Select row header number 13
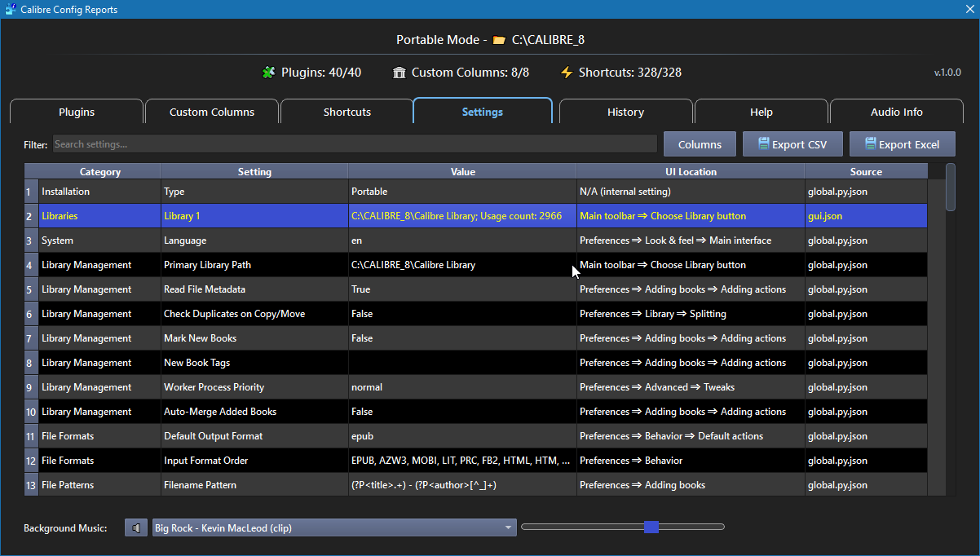The height and width of the screenshot is (556, 980). click(31, 485)
